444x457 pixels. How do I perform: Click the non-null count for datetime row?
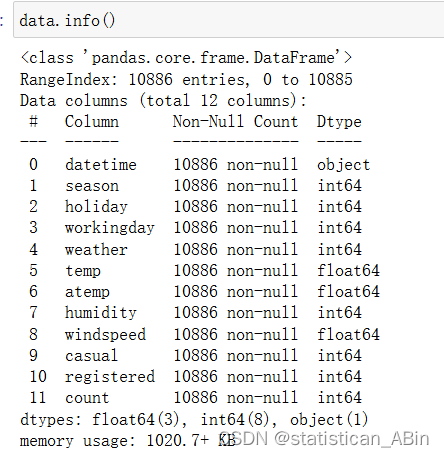(x=235, y=165)
